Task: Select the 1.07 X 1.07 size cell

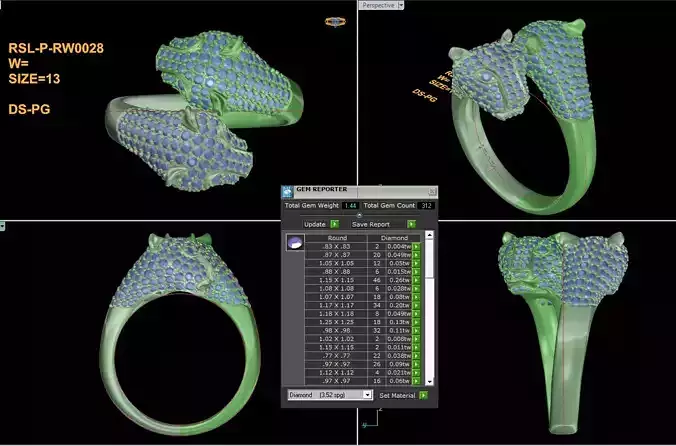Action: (337, 297)
